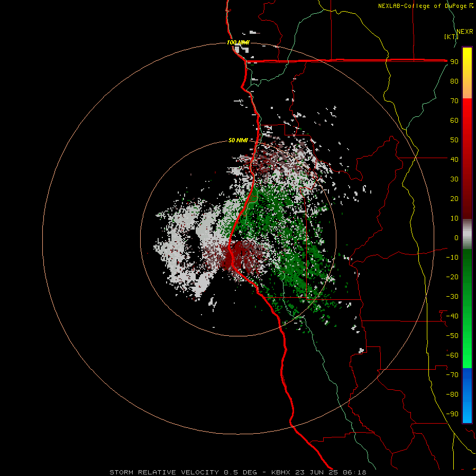
Task: Click the -30 scale value
Action: click(x=452, y=297)
